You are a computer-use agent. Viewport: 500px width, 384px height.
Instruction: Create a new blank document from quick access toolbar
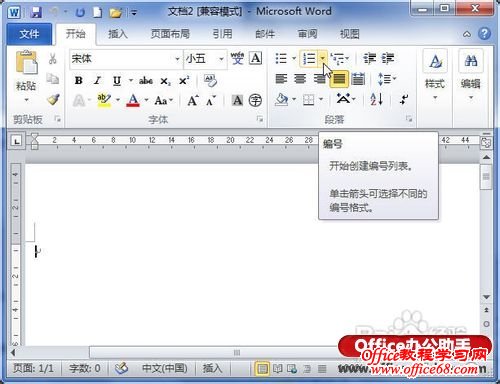[x=97, y=13]
